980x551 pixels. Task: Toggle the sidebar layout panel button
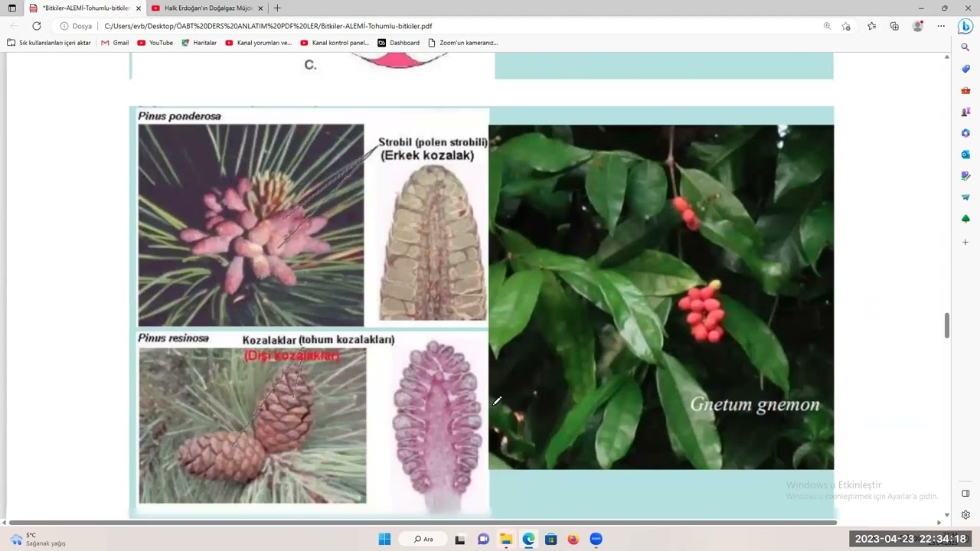point(965,494)
